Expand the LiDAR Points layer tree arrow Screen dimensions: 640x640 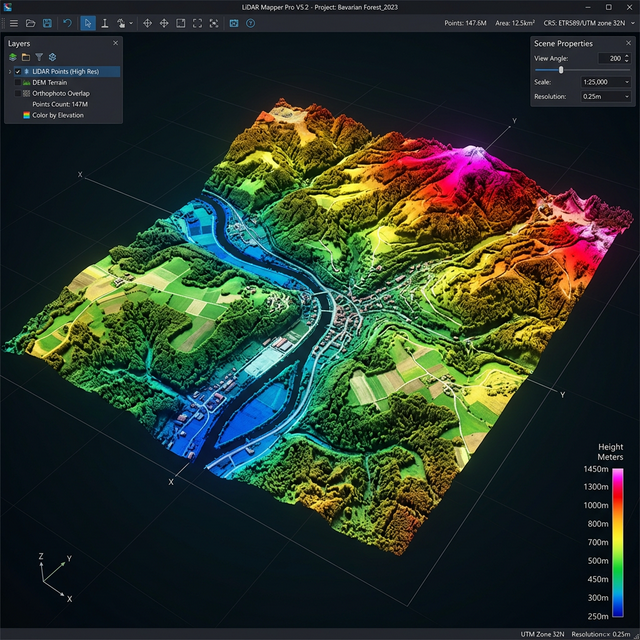coord(10,72)
